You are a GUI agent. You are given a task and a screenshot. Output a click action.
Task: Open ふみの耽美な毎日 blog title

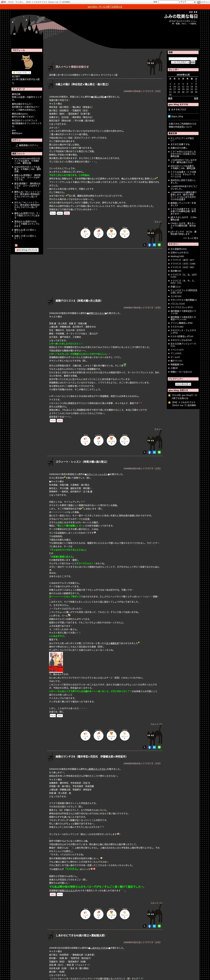[x=181, y=16]
